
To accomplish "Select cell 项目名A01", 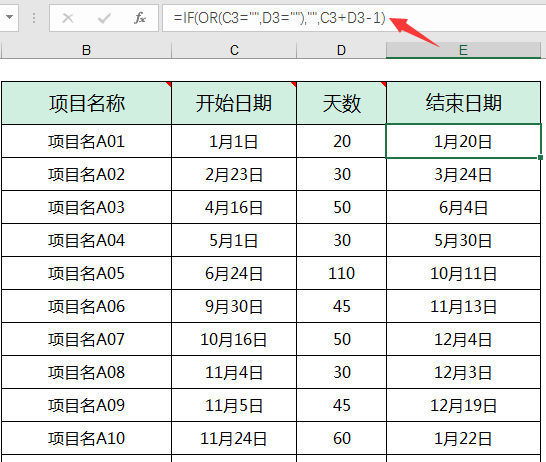I will [x=86, y=141].
